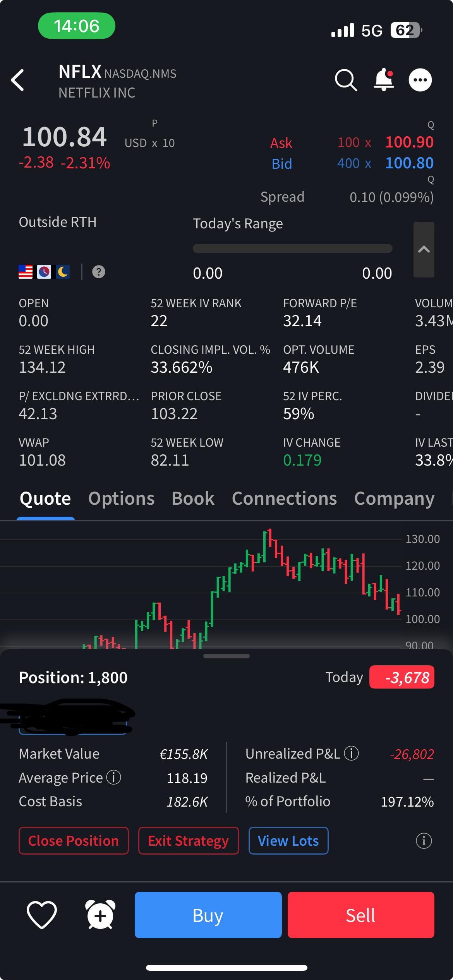
Task: Open the Connections tab
Action: tap(284, 499)
